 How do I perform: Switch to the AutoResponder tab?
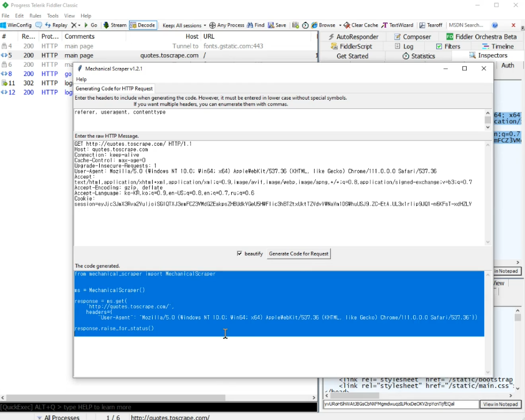pos(353,37)
